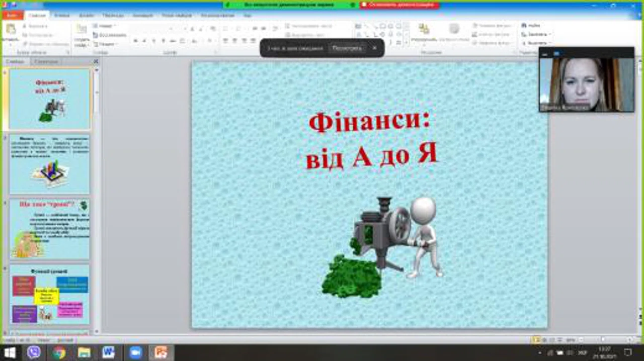Open the Windows notification center icon

pyautogui.click(x=628, y=352)
